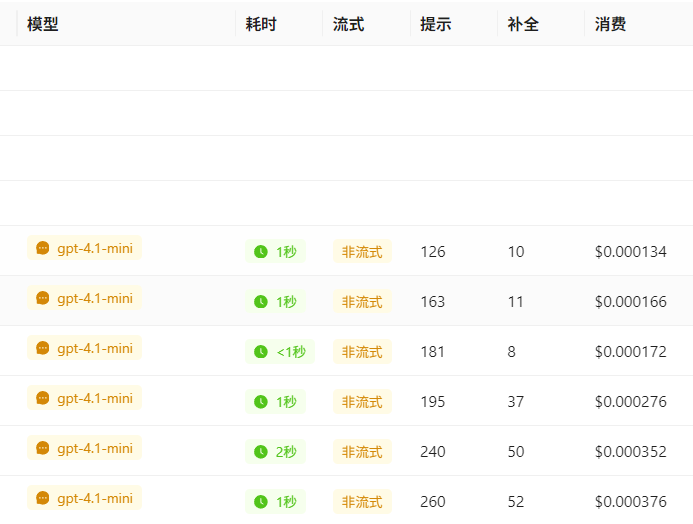Click the 补全 column header
Screen dimensions: 693x524
pyautogui.click(x=523, y=24)
